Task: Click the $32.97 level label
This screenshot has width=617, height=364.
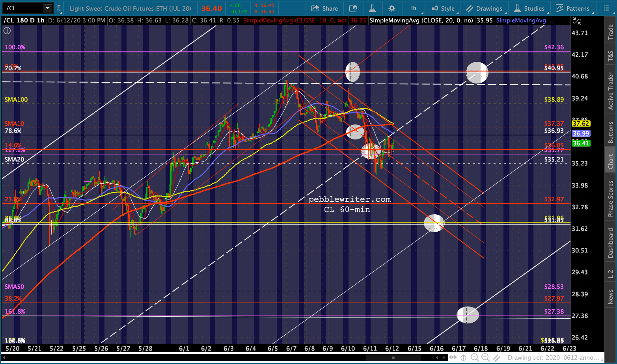Action: [554, 199]
